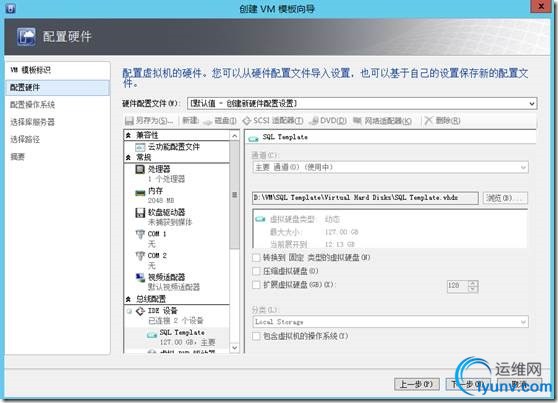This screenshot has width=558, height=403.
Task: Click the hardware tree scroll down arrow
Action: [235, 347]
